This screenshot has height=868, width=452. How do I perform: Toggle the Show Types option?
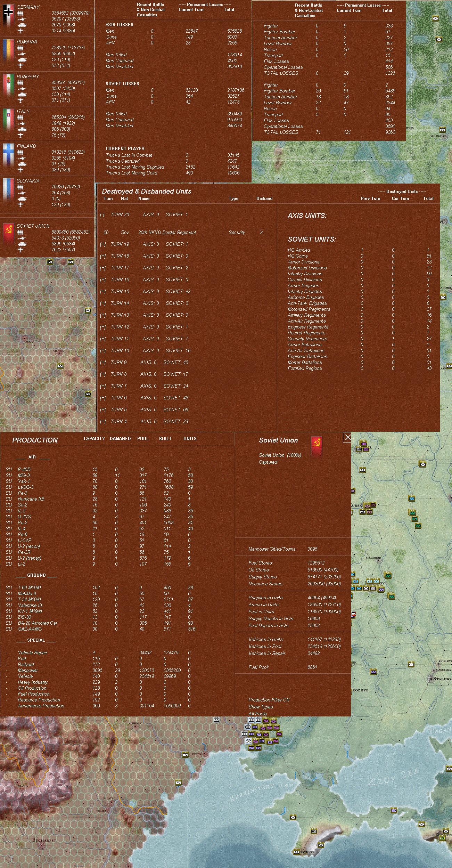[x=261, y=707]
